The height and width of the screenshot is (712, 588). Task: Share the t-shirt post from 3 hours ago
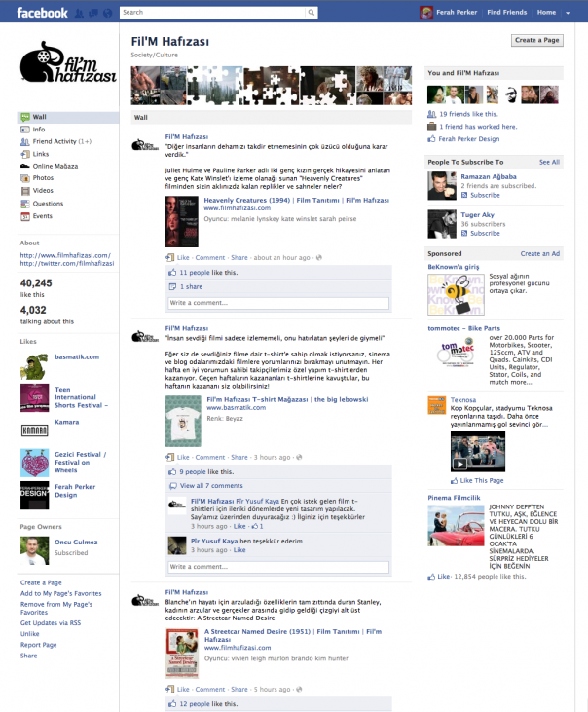239,457
